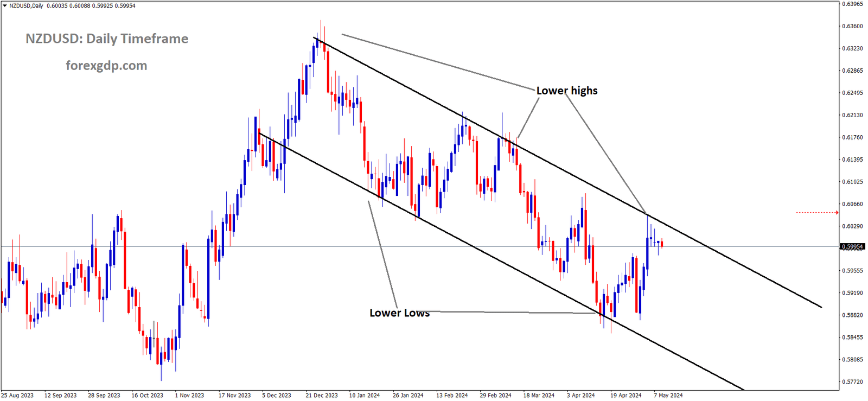
Task: Click the OHLC values 0.60035 0.60088 0.59925 0.59954
Action: pos(91,6)
